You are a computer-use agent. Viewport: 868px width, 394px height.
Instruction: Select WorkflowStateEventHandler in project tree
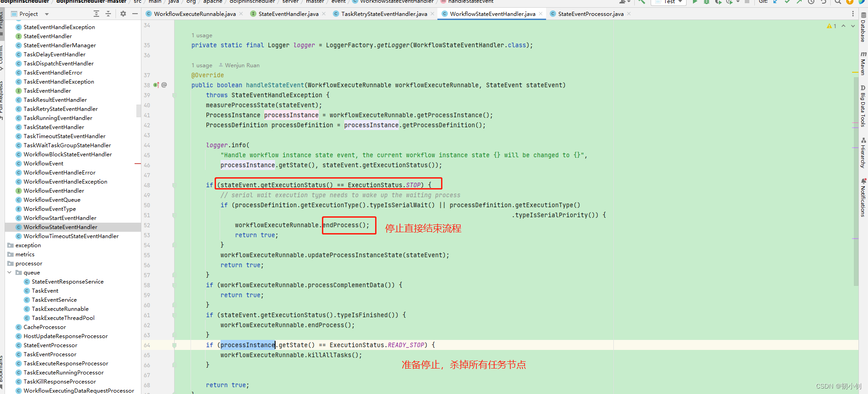pos(60,227)
